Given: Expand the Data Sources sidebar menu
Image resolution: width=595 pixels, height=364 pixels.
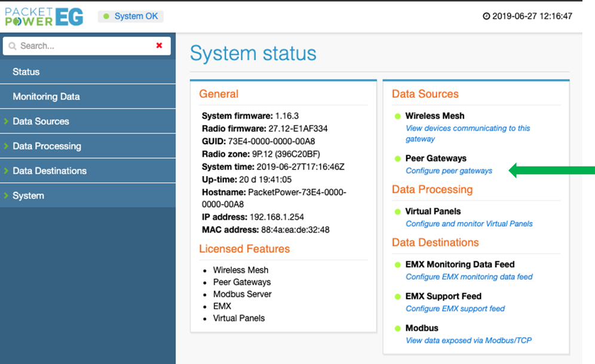Looking at the screenshot, I should click(x=41, y=121).
